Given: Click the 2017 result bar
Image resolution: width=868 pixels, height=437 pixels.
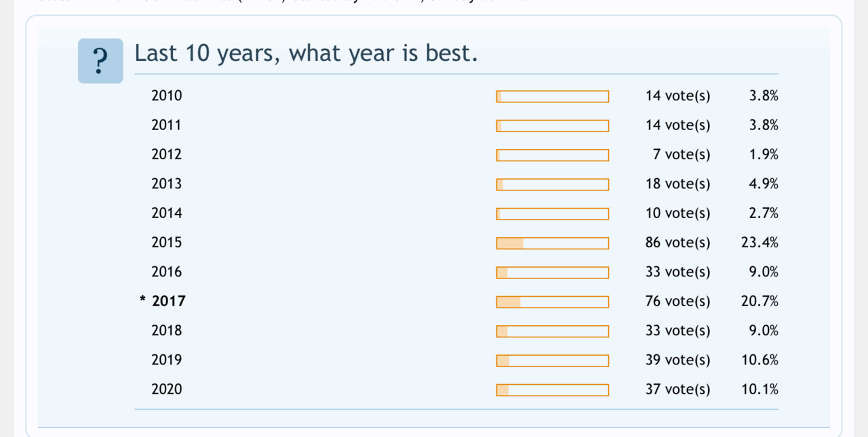Looking at the screenshot, I should 553,302.
